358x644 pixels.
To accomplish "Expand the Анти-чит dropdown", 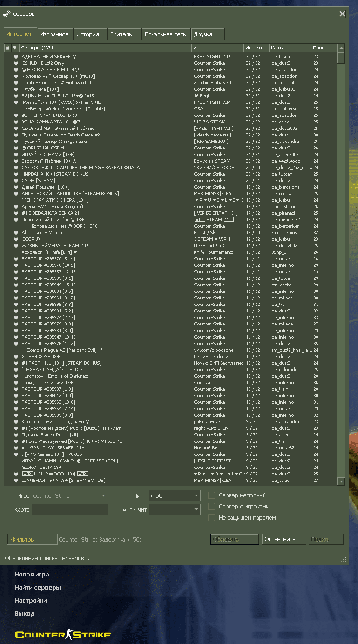I will (x=174, y=510).
